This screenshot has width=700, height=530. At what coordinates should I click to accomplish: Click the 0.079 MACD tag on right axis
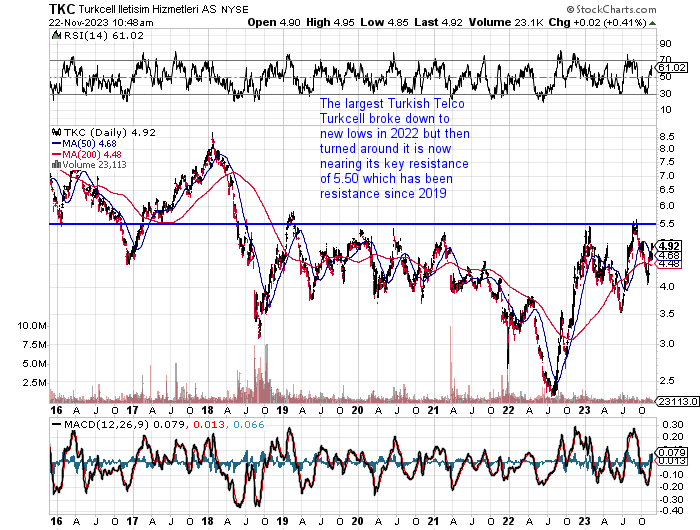[672, 452]
